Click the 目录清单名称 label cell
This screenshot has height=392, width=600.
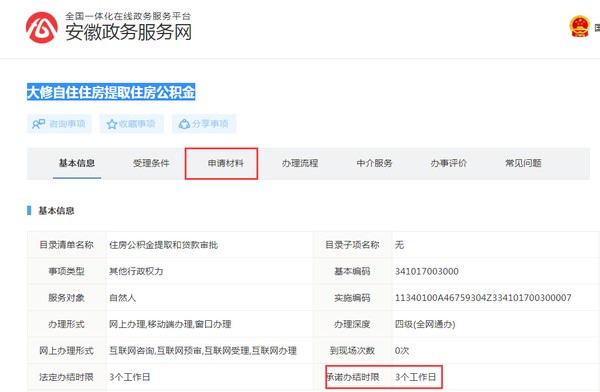(67, 245)
